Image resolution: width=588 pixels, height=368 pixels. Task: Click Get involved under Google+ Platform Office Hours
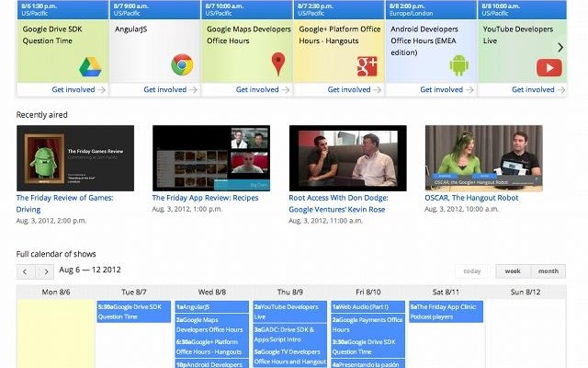click(x=355, y=90)
